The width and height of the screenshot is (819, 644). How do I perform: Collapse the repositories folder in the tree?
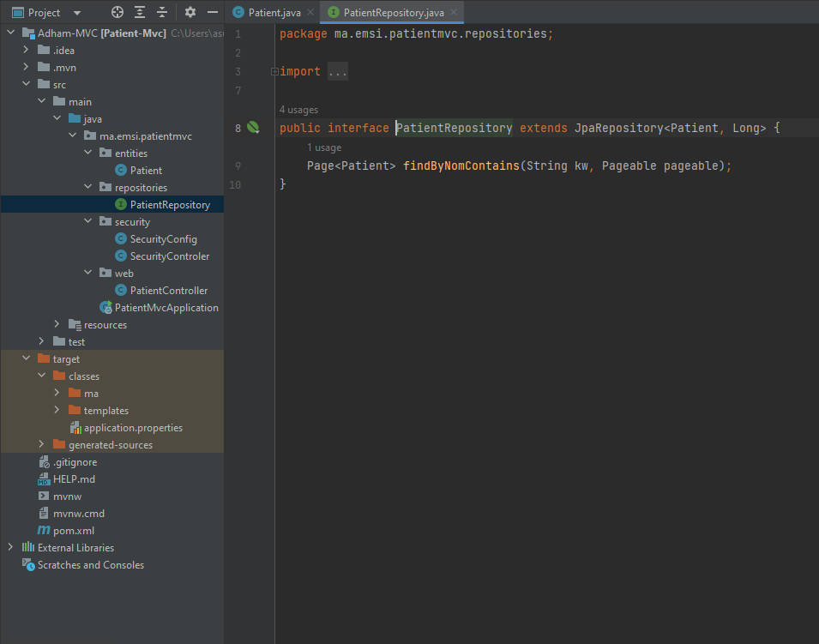87,187
